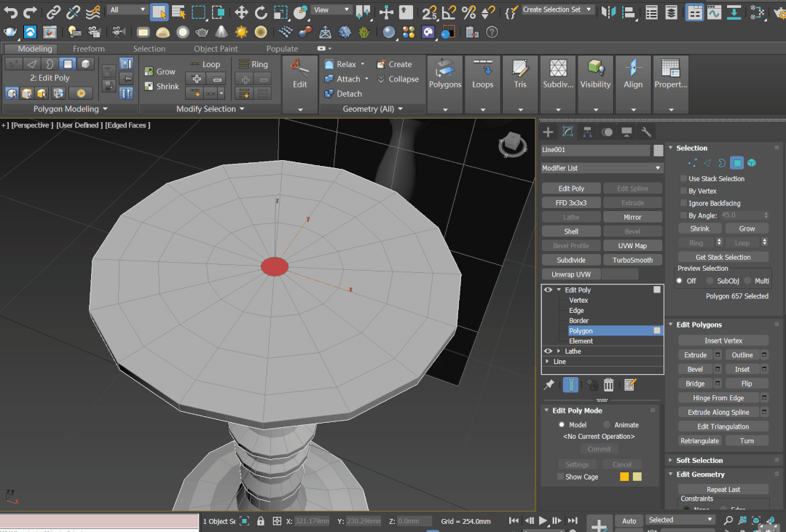
Task: Click the Undo arrow icon
Action: click(10, 12)
